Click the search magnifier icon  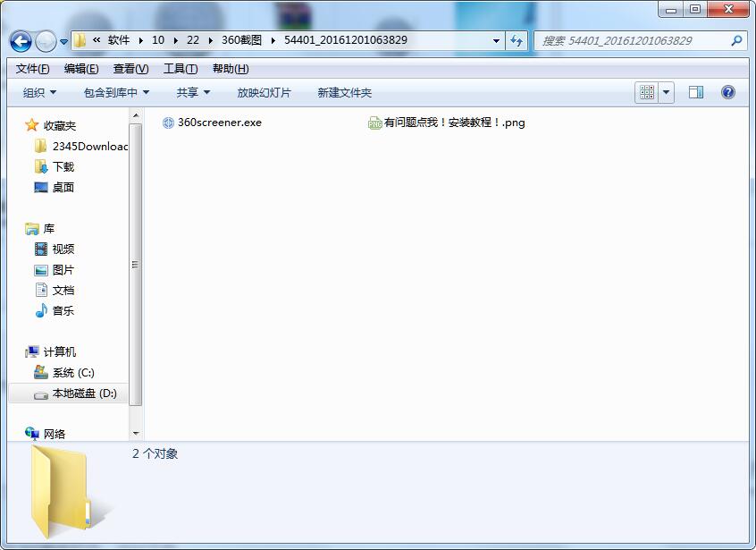click(736, 40)
